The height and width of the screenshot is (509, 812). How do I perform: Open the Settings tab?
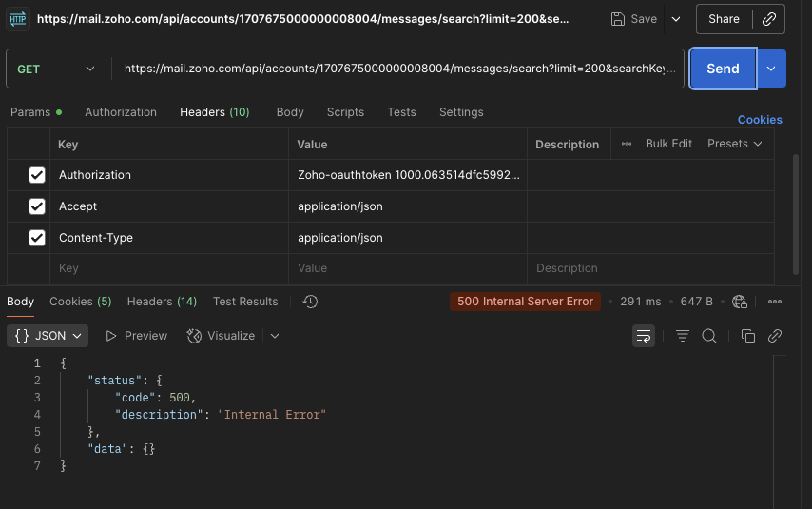tap(461, 112)
